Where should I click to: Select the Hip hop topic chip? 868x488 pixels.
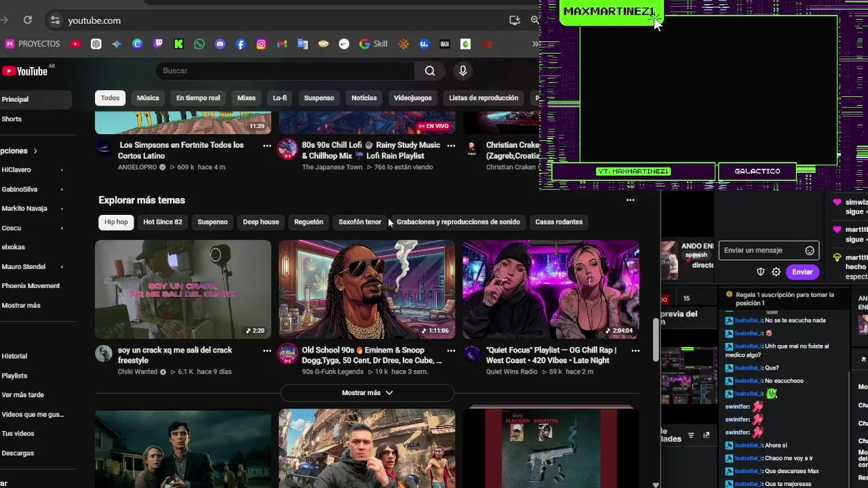coord(116,222)
